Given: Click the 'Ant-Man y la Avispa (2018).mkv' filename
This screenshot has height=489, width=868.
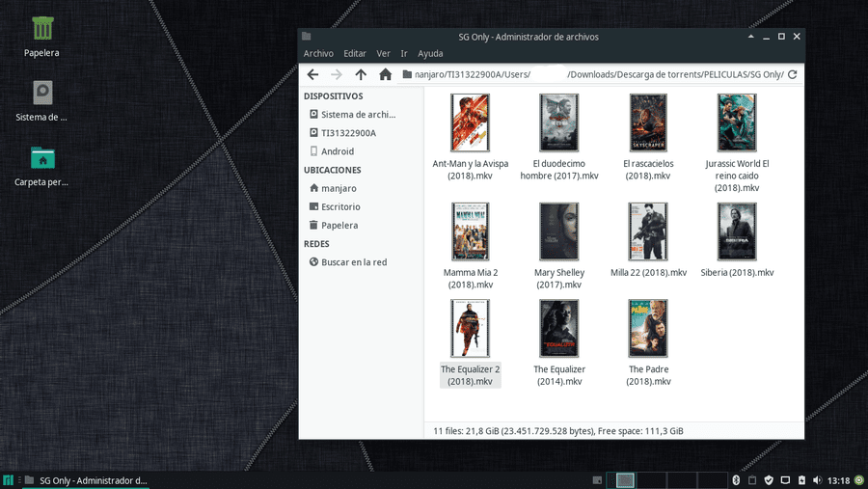Looking at the screenshot, I should (x=470, y=170).
